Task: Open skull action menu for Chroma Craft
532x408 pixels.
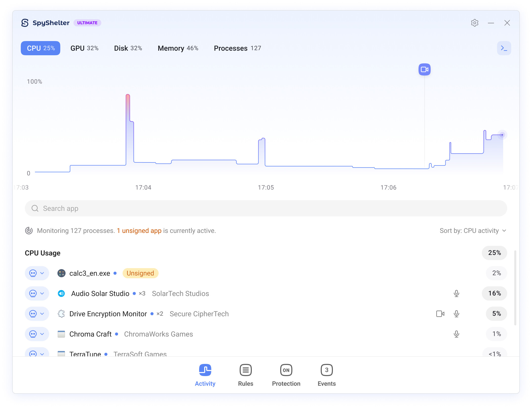Action: tap(37, 334)
